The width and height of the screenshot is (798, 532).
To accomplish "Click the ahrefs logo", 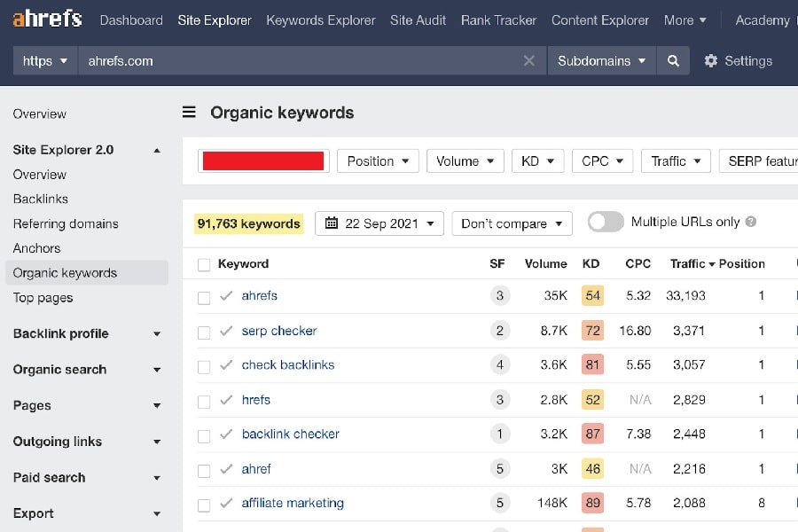I will tap(47, 20).
